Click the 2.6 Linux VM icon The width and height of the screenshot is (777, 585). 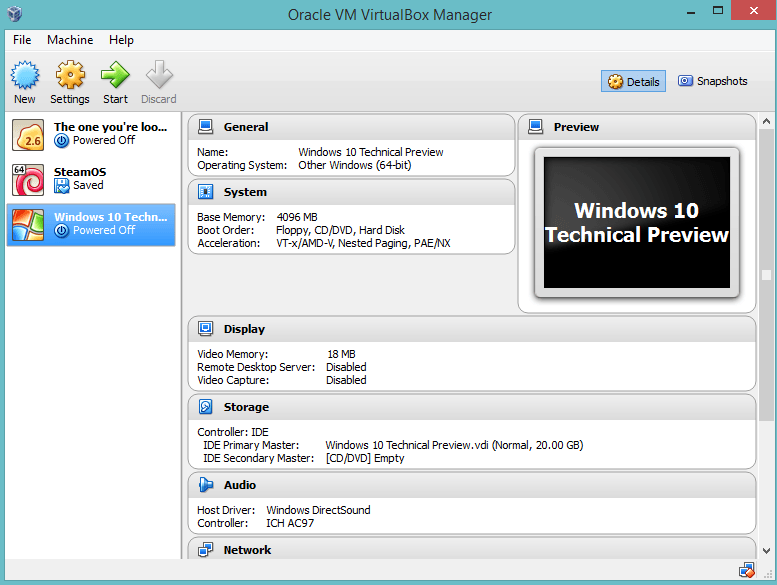pos(28,135)
